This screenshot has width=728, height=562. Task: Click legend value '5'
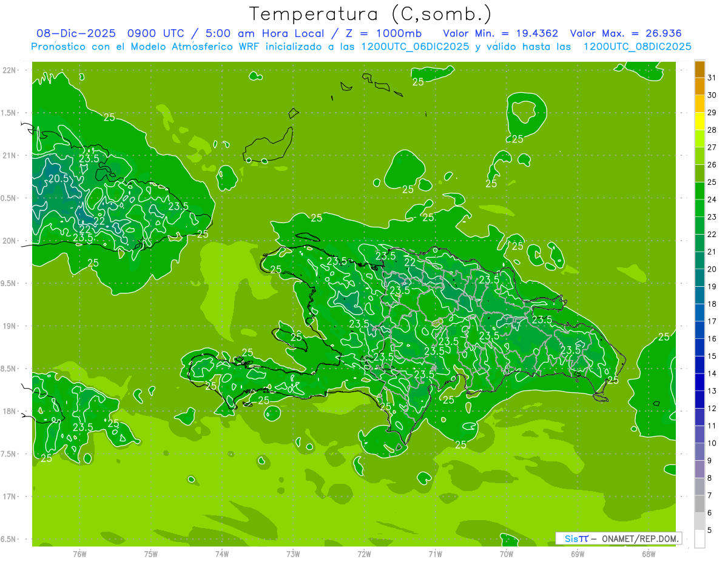710,530
